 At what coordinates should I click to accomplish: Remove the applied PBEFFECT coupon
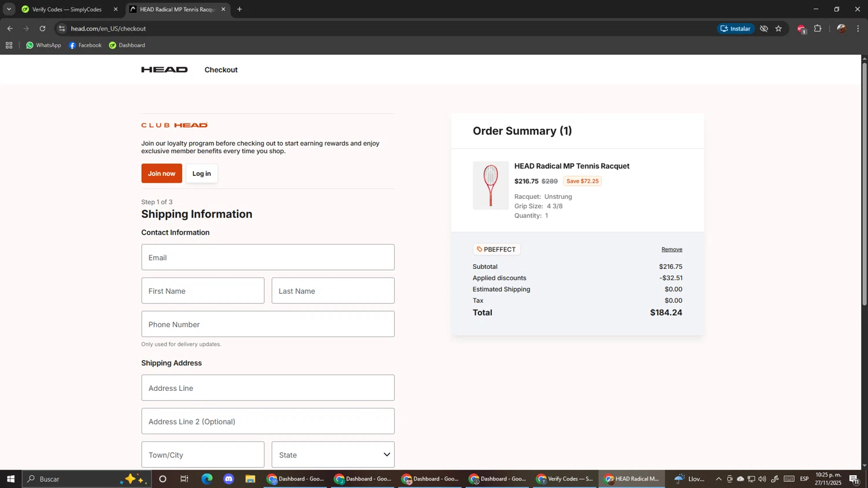click(x=672, y=250)
